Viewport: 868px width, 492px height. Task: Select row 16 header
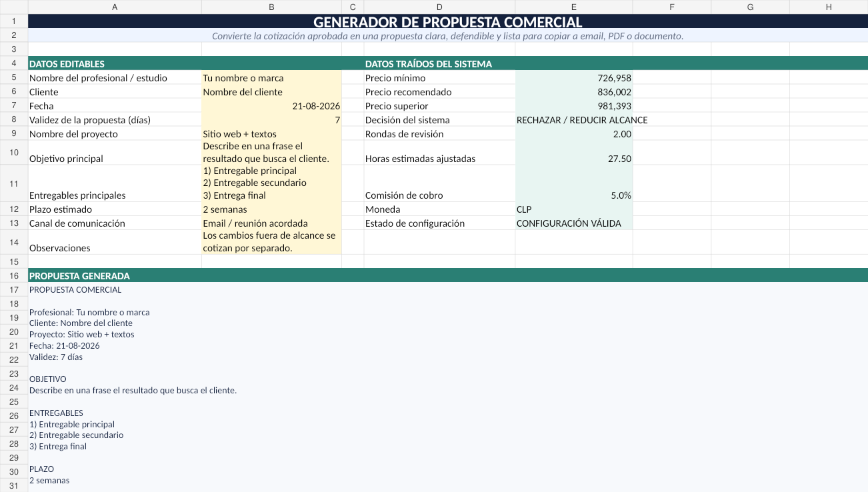click(x=14, y=275)
